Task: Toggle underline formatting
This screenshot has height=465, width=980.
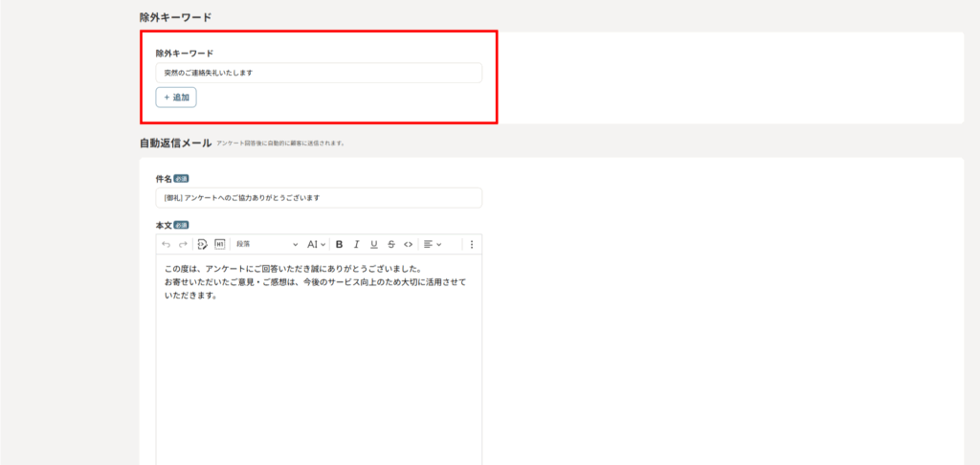Action: pyautogui.click(x=374, y=244)
